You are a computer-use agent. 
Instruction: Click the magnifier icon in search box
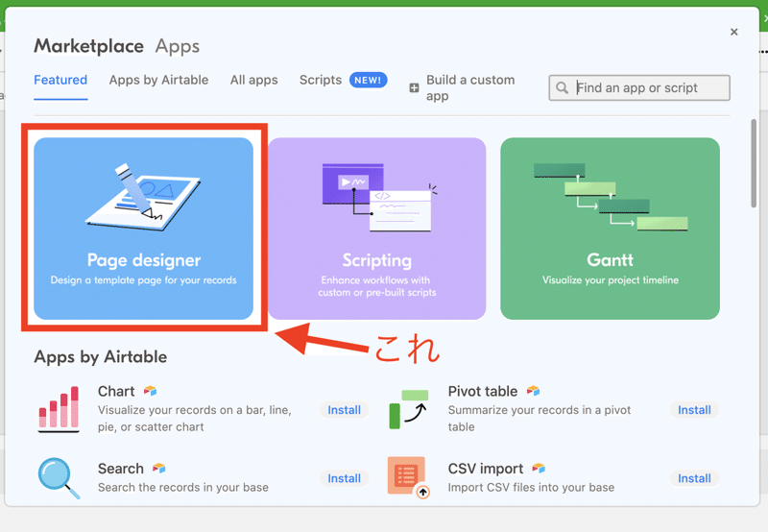pos(562,87)
